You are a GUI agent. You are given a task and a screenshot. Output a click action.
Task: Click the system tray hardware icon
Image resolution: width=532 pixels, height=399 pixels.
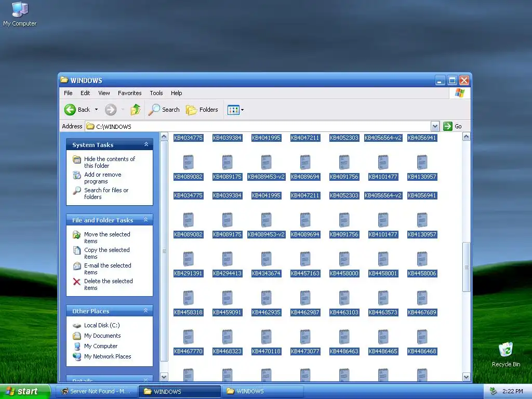click(493, 391)
